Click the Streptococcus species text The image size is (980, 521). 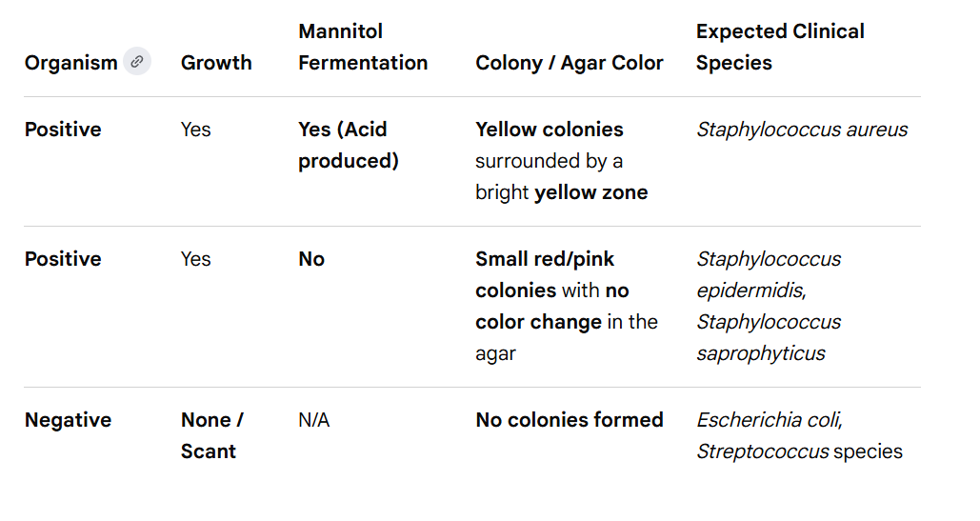799,451
